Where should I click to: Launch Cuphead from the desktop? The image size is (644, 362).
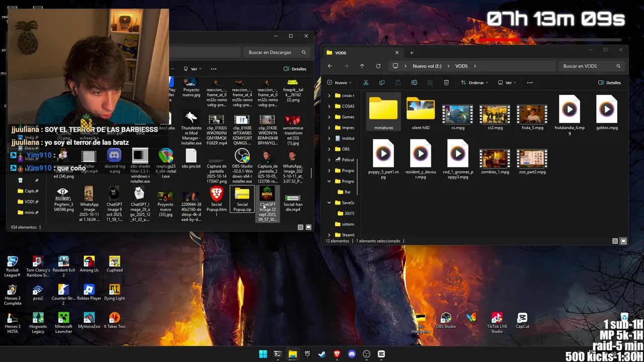coord(115,264)
